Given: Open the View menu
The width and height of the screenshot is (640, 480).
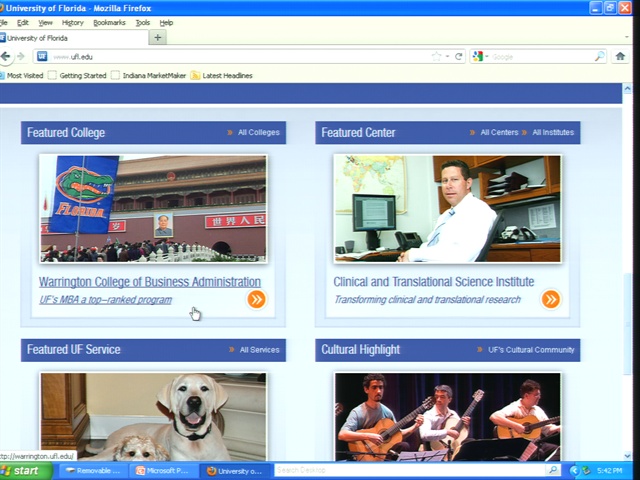Looking at the screenshot, I should 45,22.
